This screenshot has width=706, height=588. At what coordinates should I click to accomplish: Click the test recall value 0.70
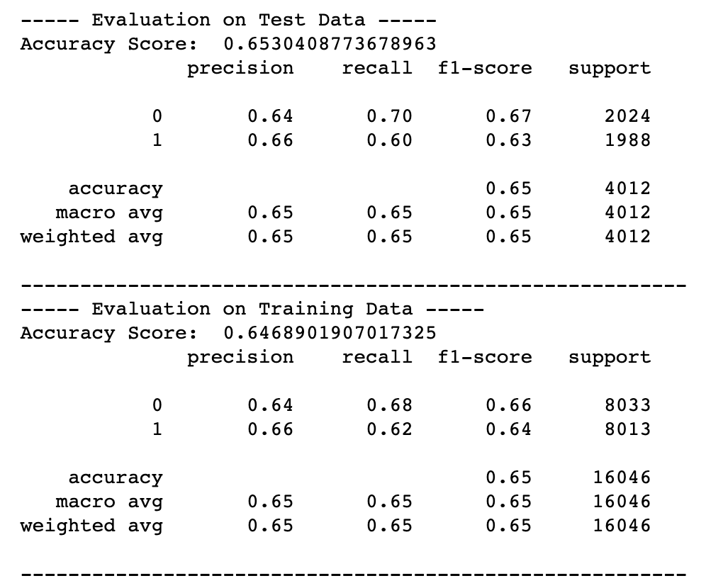(389, 117)
